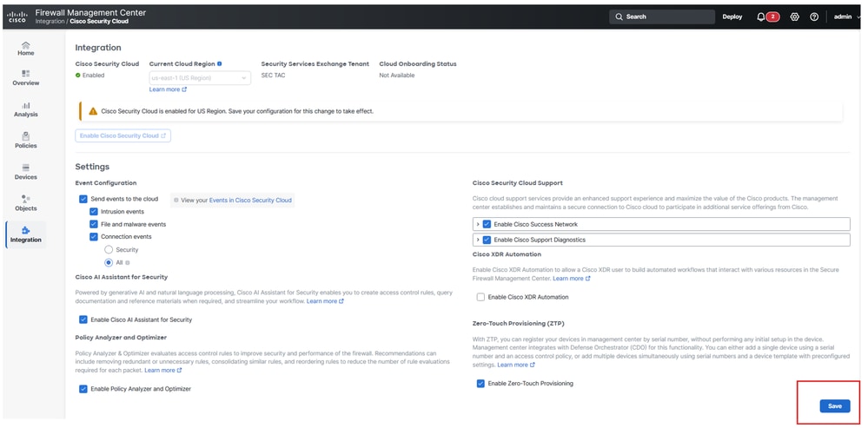Open the admin user menu

click(x=845, y=16)
